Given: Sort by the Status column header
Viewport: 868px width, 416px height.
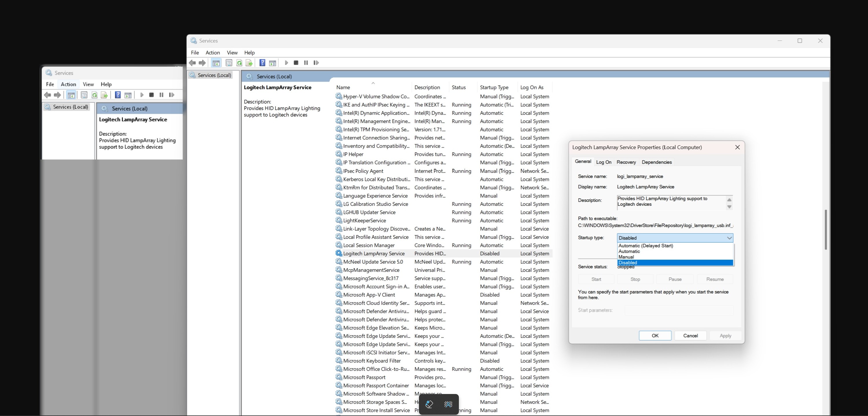Looking at the screenshot, I should point(463,87).
